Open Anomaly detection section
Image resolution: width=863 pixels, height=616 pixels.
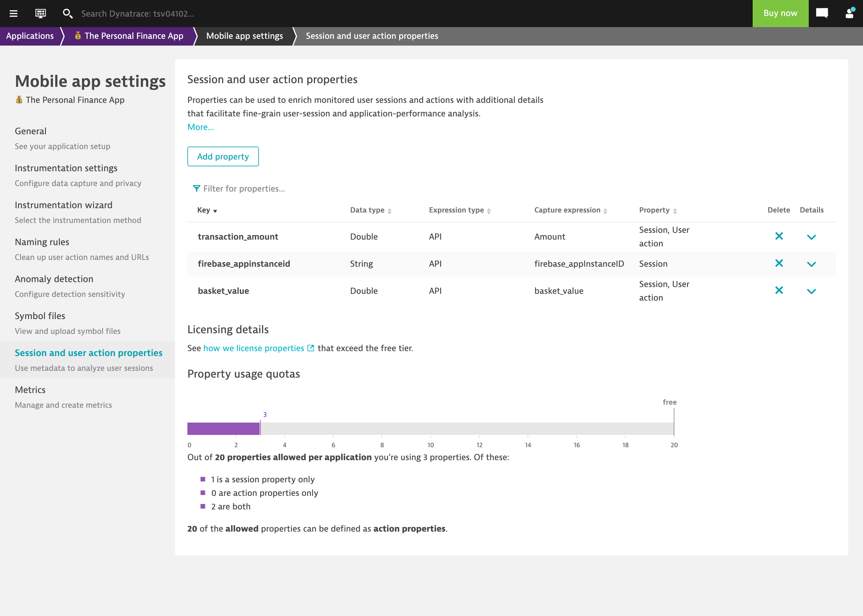87,286
